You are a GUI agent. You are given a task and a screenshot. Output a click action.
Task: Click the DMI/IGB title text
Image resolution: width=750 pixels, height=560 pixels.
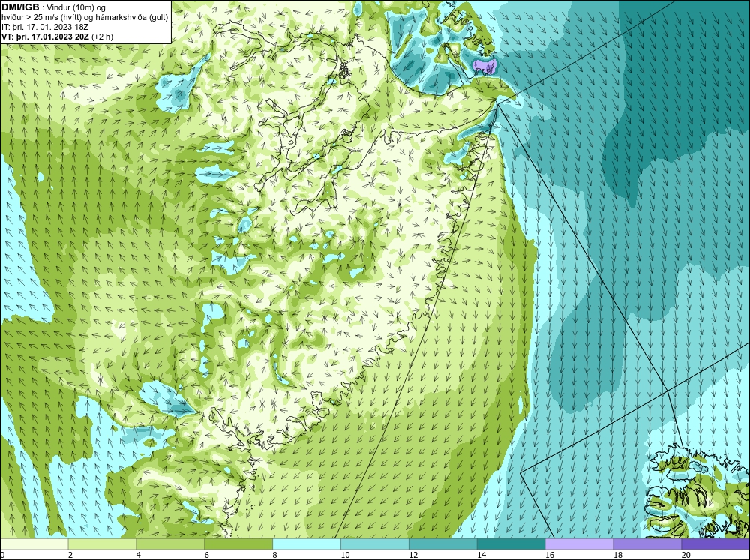point(20,7)
